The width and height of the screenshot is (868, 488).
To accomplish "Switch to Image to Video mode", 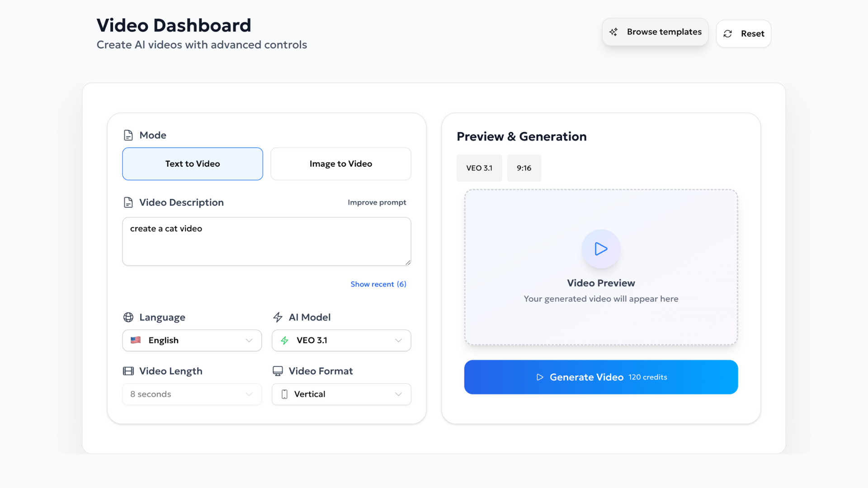I will pos(340,164).
